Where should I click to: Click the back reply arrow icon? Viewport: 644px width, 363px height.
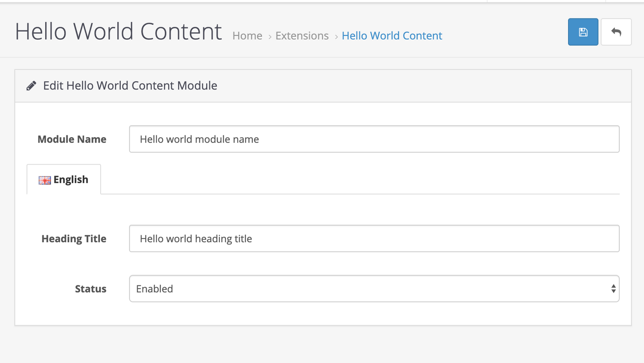click(x=616, y=32)
